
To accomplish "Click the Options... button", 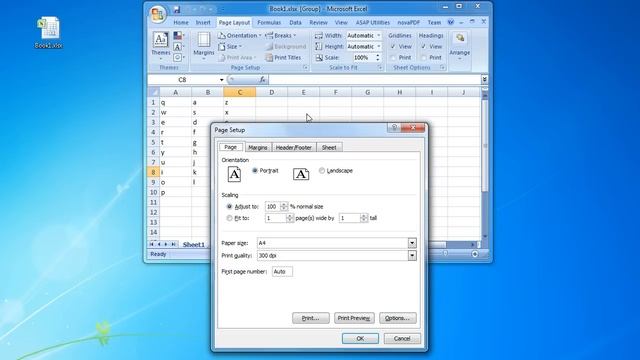I will 398,318.
